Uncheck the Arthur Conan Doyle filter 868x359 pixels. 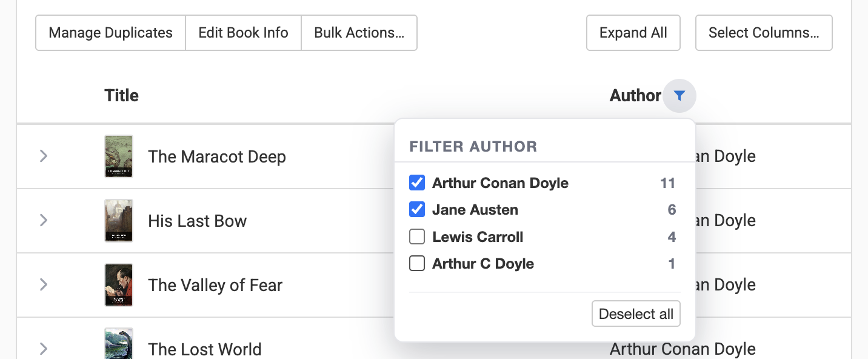(417, 183)
